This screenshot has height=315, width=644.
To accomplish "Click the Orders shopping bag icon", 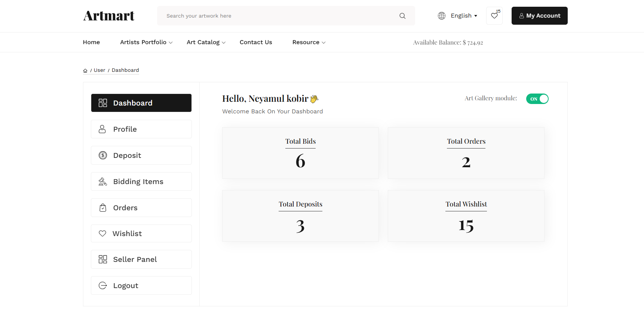I will point(103,208).
